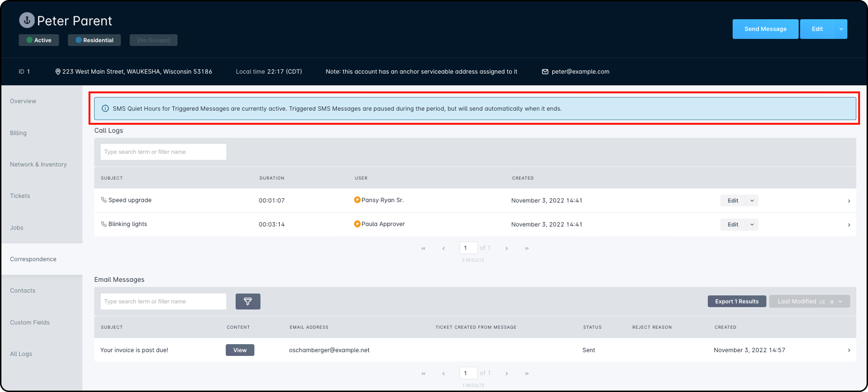Edit the Speed upgrade call log
Image resolution: width=868 pixels, height=392 pixels.
click(x=733, y=201)
